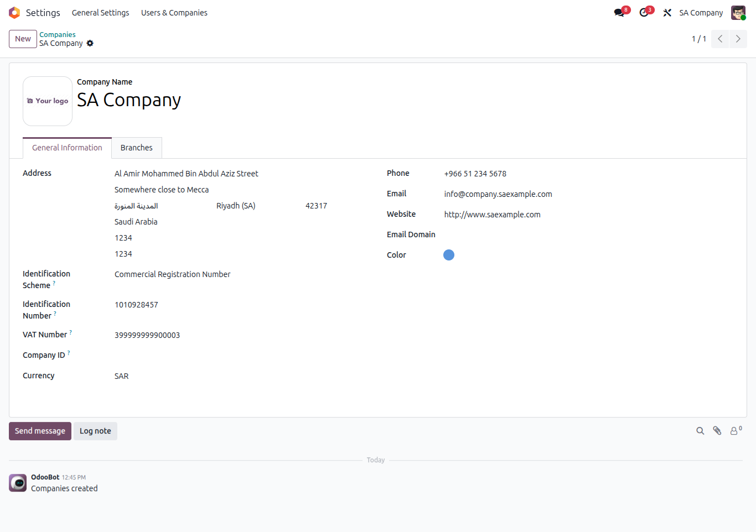This screenshot has width=756, height=532.
Task: Show followers using the person icon
Action: coord(735,431)
